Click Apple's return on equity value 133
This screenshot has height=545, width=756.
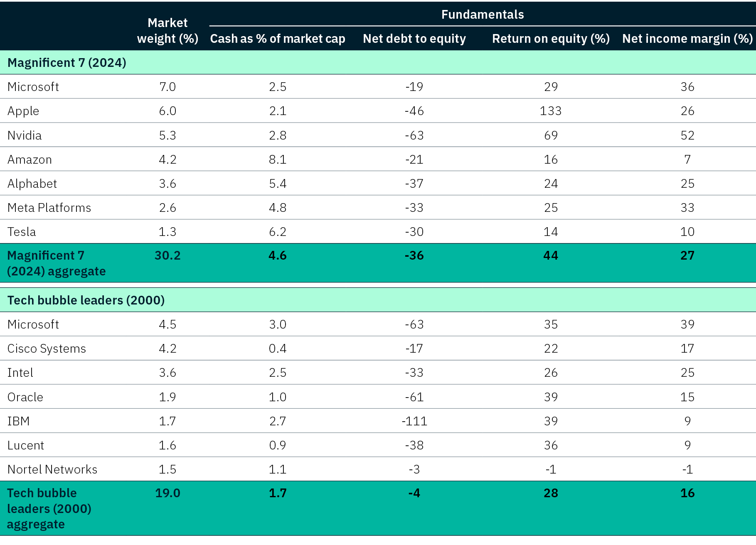[x=551, y=111]
